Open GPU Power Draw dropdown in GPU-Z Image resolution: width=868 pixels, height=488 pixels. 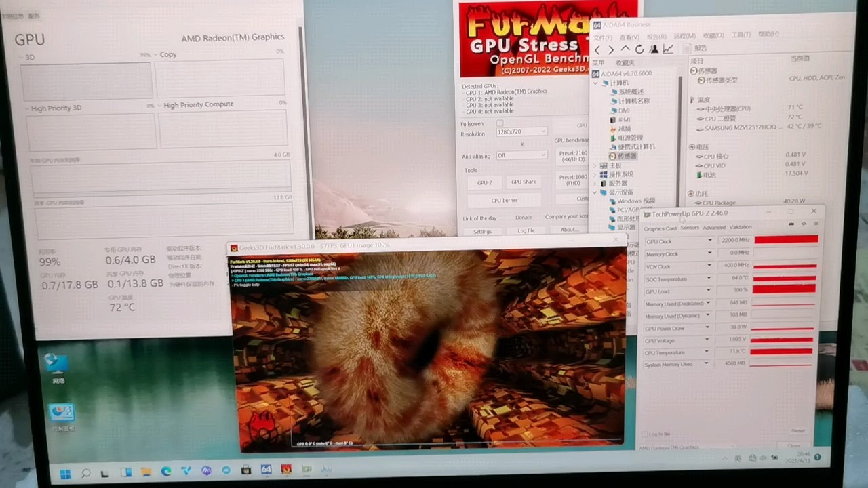(709, 328)
